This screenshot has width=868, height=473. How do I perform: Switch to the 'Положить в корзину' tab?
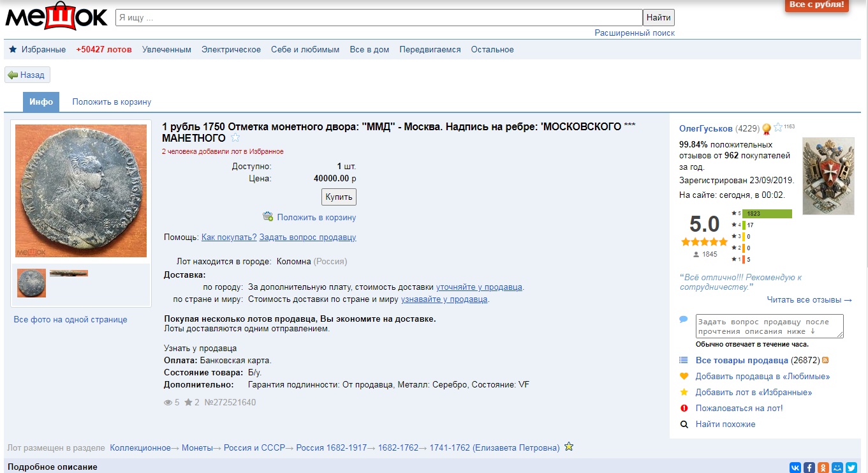[x=112, y=102]
